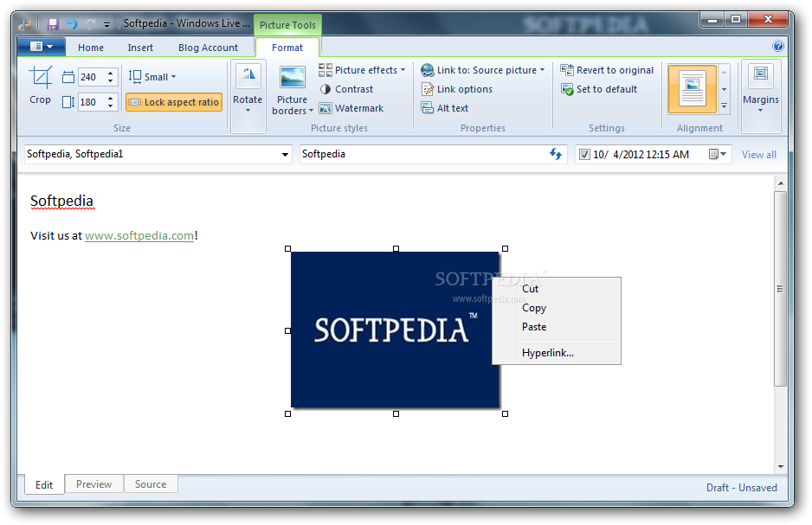Open Link options
Viewport: 812px width, 525px height.
click(x=456, y=89)
